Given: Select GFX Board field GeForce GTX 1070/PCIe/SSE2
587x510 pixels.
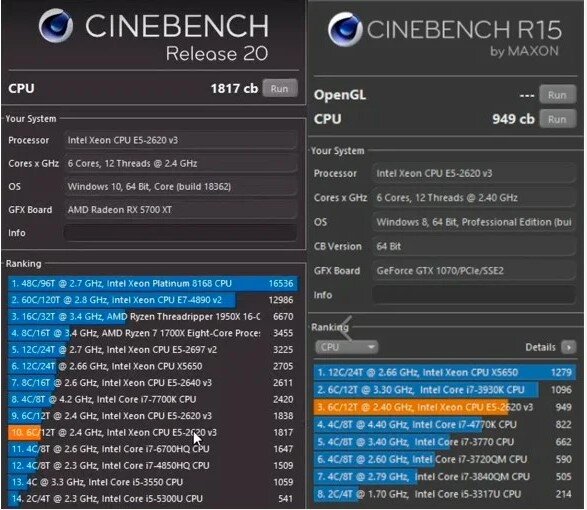Looking at the screenshot, I should 474,270.
